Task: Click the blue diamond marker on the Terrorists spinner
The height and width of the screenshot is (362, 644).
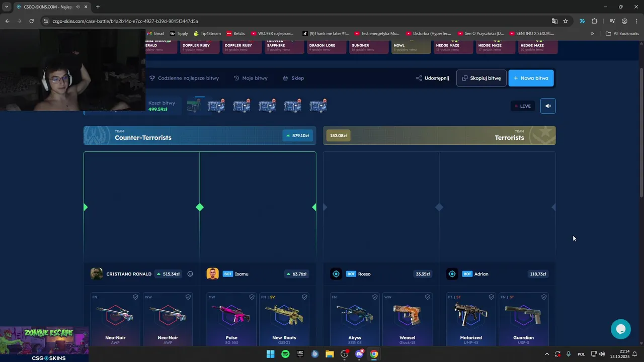Action: pos(439,207)
